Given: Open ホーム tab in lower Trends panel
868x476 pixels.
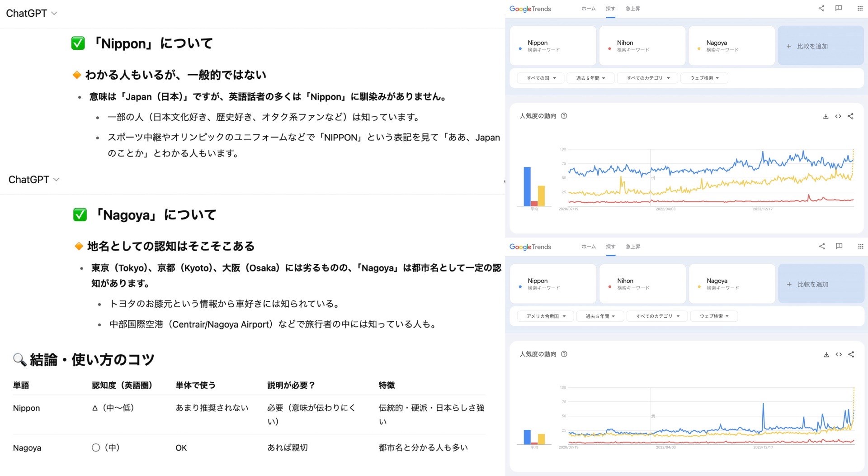Looking at the screenshot, I should [589, 247].
